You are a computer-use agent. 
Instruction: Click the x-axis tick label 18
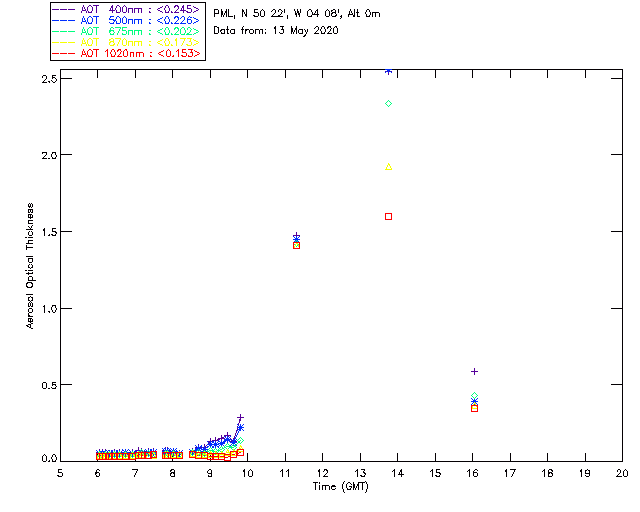tap(547, 473)
